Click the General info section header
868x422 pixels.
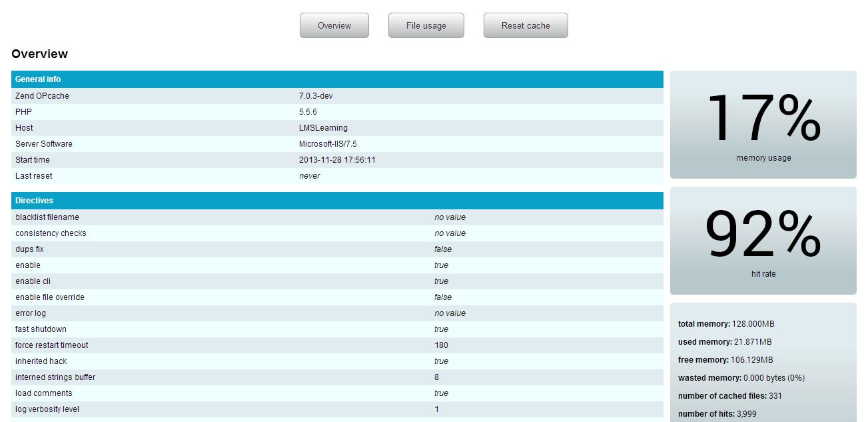(337, 79)
